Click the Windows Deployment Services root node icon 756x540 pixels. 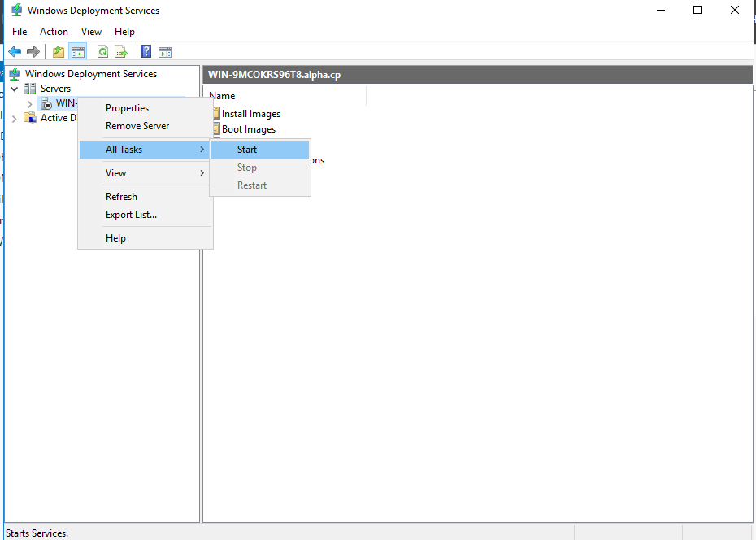click(15, 74)
